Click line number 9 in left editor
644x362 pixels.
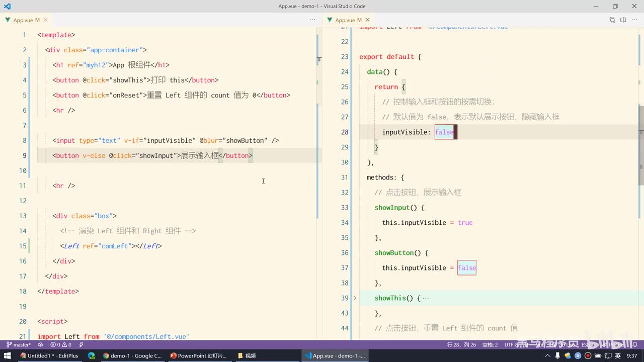pos(25,155)
